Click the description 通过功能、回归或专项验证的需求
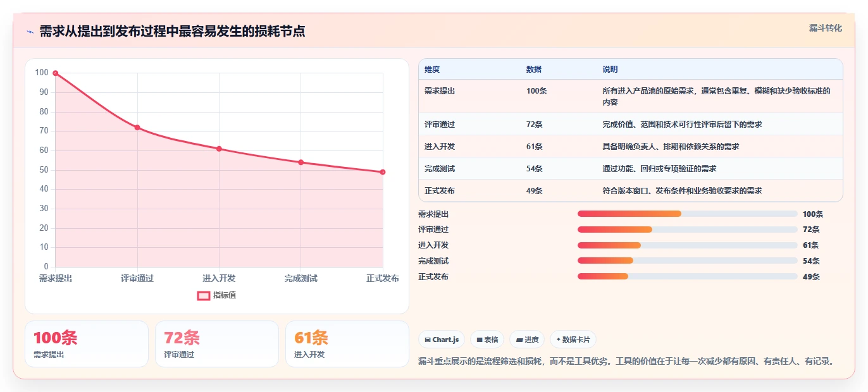868x392 pixels. point(659,169)
